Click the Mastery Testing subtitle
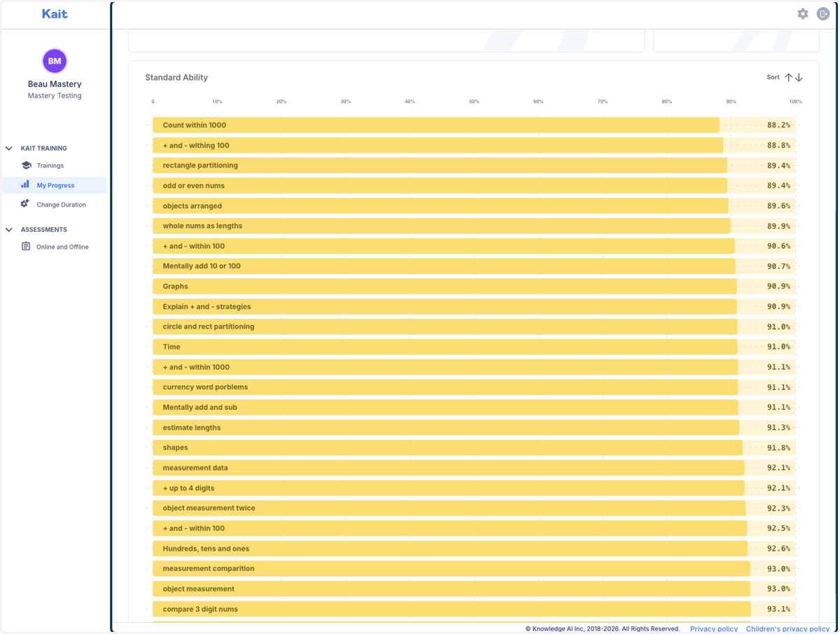 (55, 96)
